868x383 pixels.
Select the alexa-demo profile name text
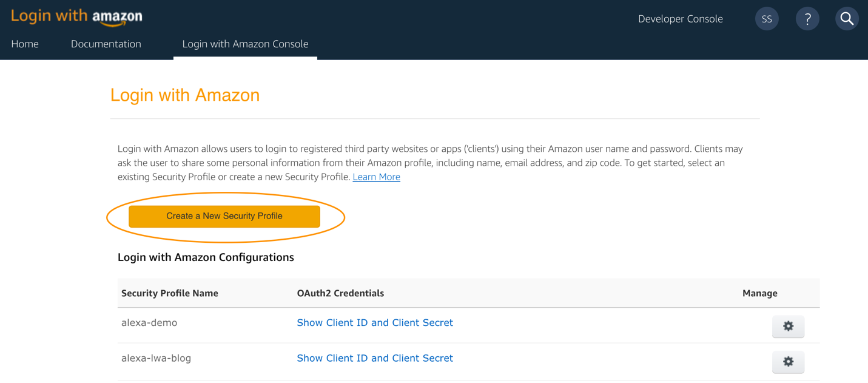tap(149, 322)
